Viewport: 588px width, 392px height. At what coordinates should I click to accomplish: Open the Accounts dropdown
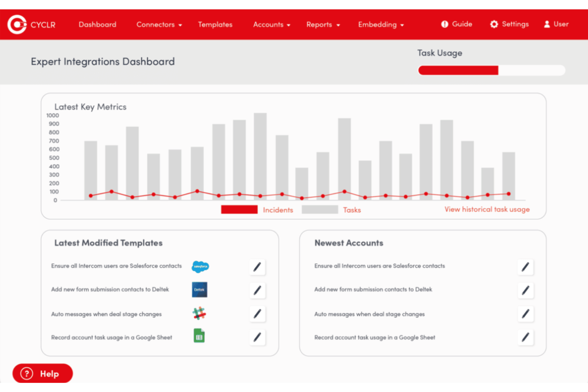[271, 24]
